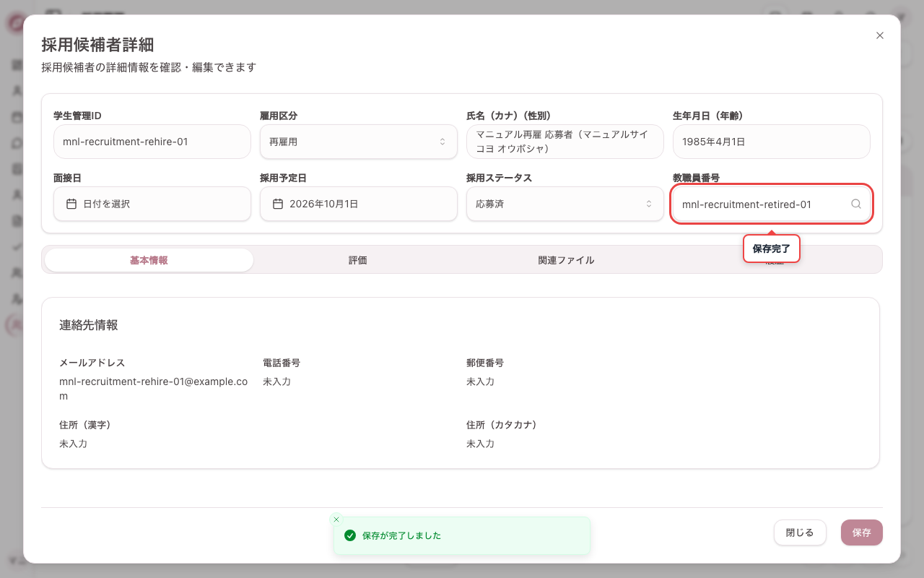This screenshot has height=578, width=924.
Task: Click 未入力 value under 住所（カタカナ）
Action: [480, 444]
